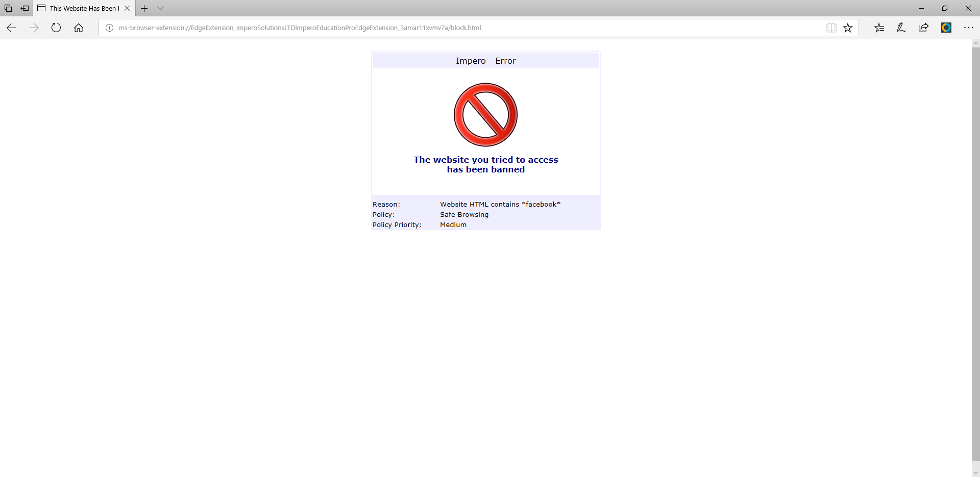Open Edge Settings and more menu

point(969,28)
